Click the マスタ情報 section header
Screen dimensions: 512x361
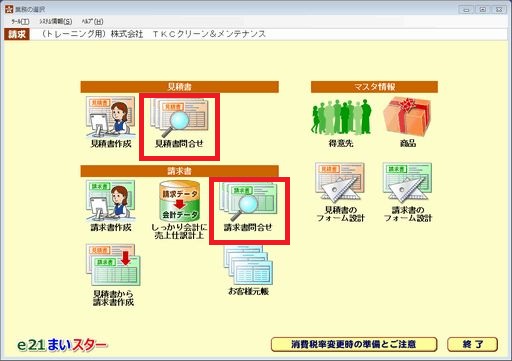click(x=374, y=87)
